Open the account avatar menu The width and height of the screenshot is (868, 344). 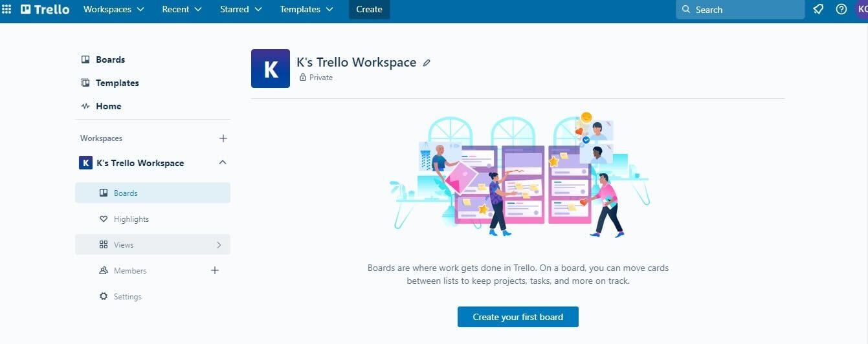(x=862, y=9)
